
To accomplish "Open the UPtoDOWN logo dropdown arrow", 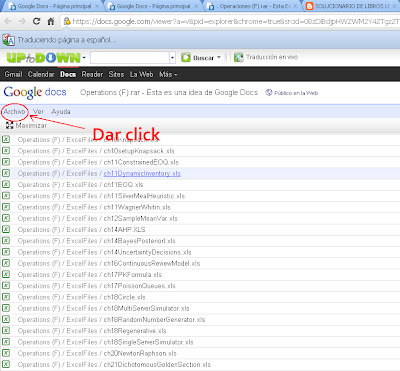I will (84, 58).
